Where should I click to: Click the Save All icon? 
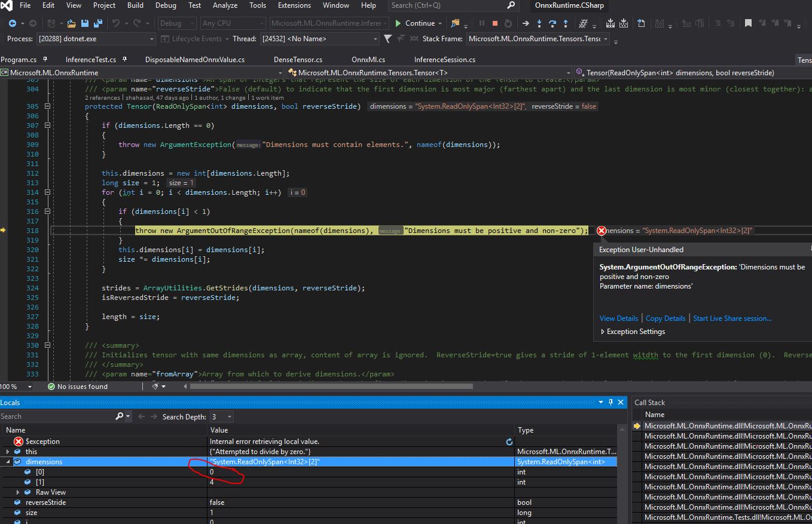point(97,23)
